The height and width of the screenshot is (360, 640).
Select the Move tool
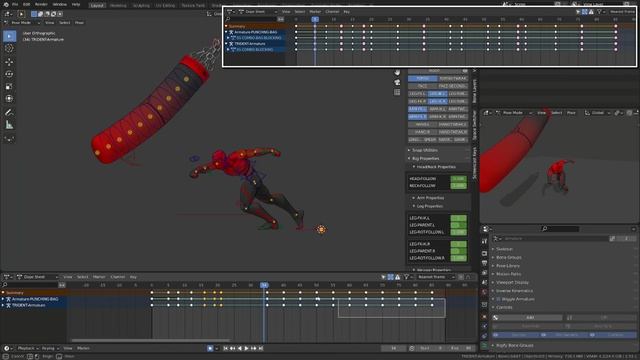(9, 62)
